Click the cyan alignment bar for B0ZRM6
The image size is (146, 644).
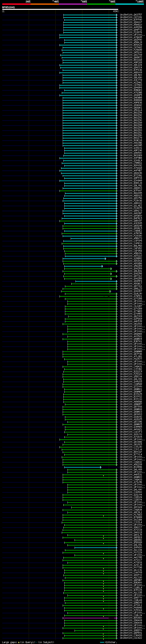[x=83, y=467]
